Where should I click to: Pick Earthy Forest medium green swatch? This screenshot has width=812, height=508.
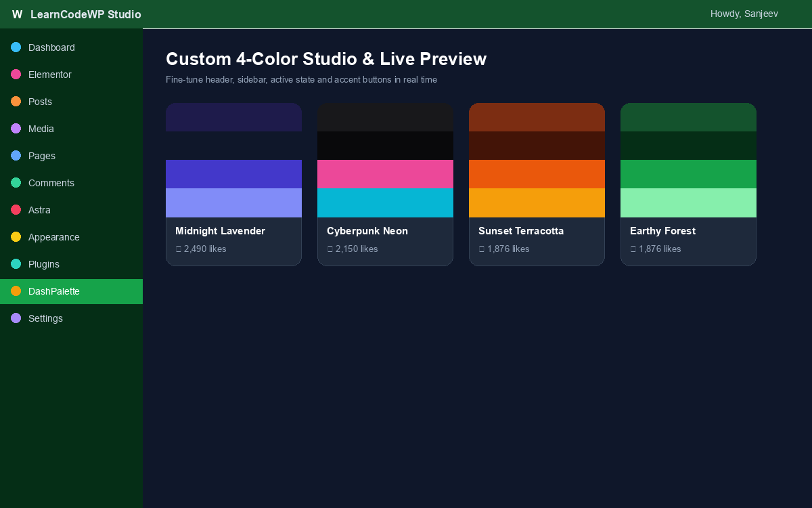click(688, 174)
